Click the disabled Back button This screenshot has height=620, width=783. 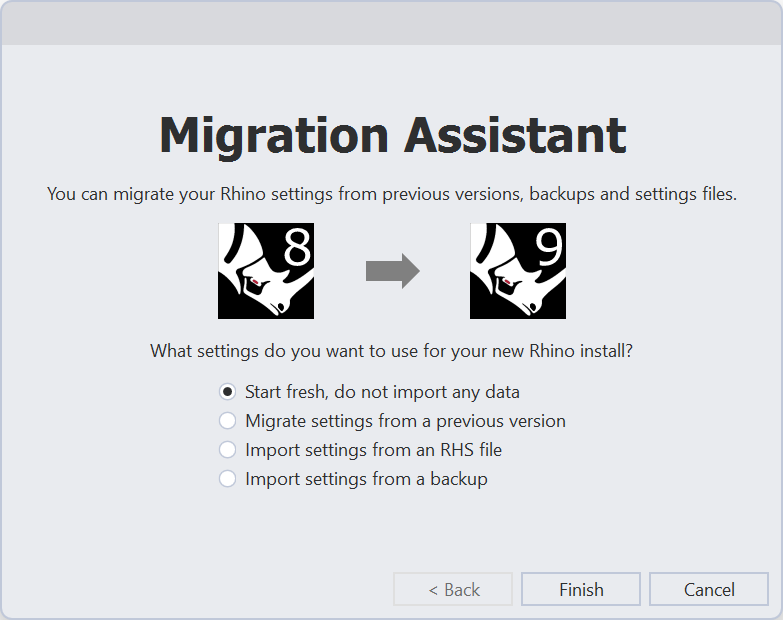(x=453, y=590)
